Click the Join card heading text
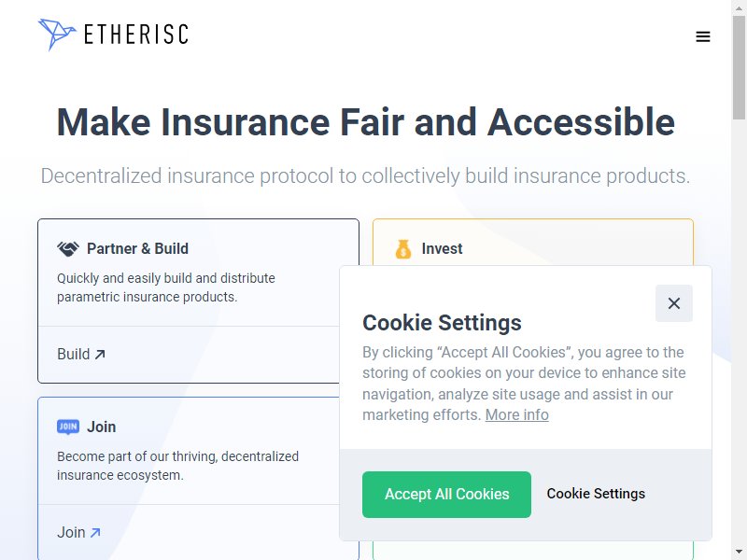The width and height of the screenshot is (747, 560). (x=101, y=427)
